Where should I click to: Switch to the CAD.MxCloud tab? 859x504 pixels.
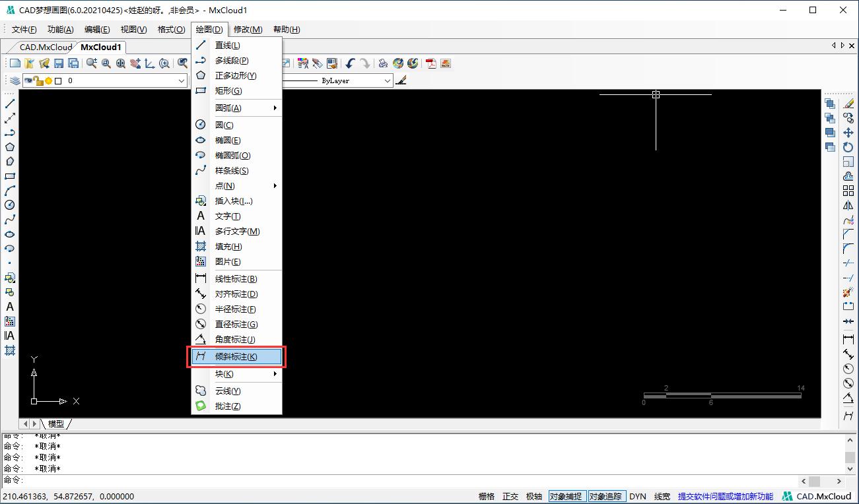(x=45, y=47)
